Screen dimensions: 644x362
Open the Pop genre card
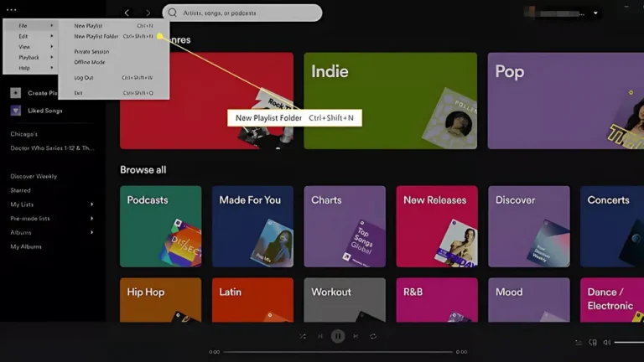(x=565, y=101)
